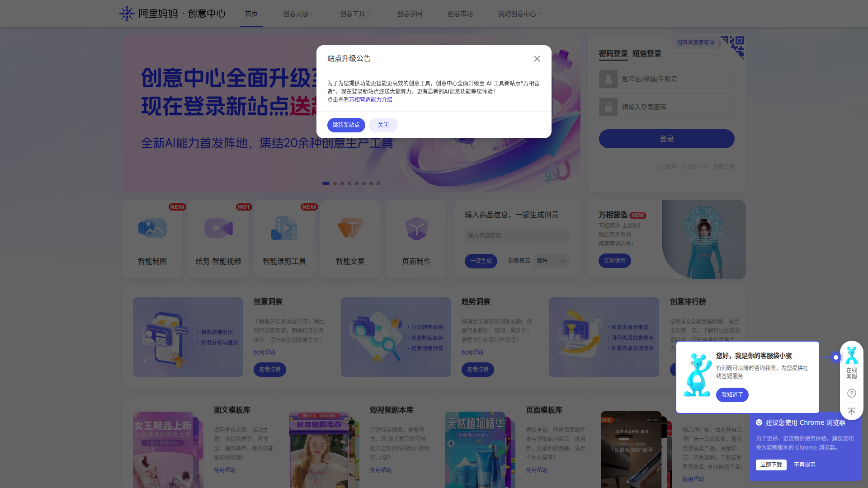Open the 创意格式 图片 dropdown
This screenshot has width=868, height=488.
pos(551,261)
